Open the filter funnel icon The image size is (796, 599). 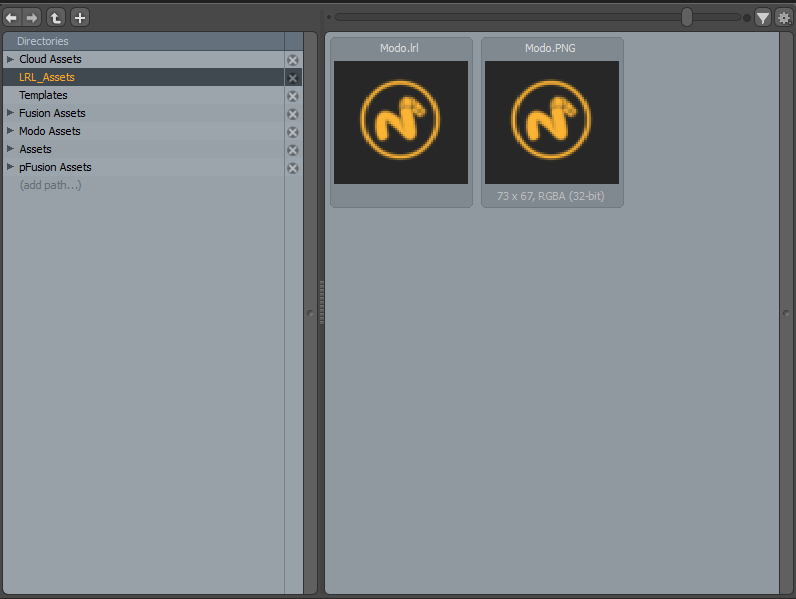coord(763,17)
